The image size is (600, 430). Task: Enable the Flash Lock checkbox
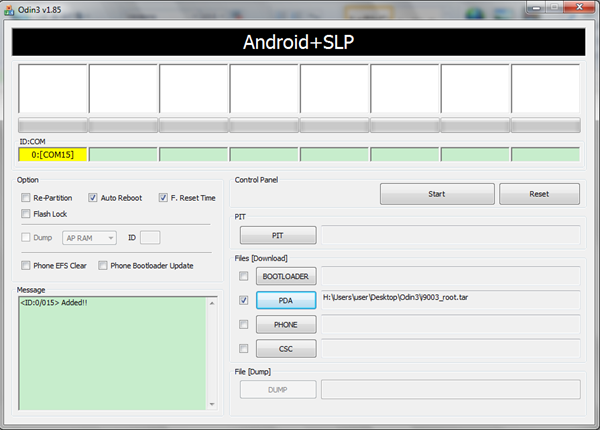[26, 213]
